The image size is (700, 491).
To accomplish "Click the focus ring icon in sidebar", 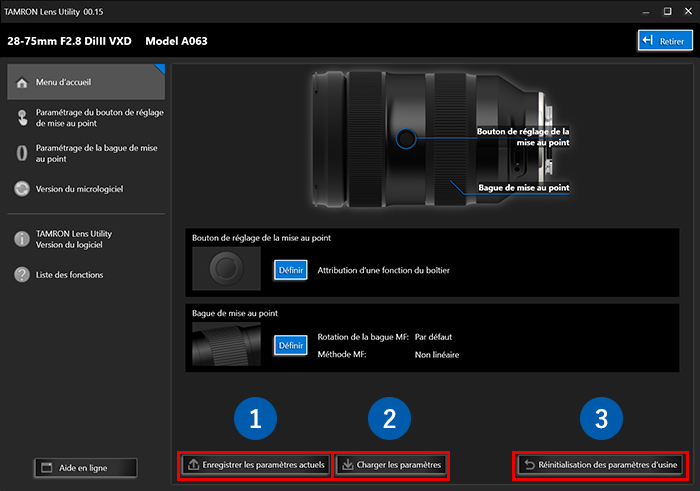I will [x=22, y=153].
